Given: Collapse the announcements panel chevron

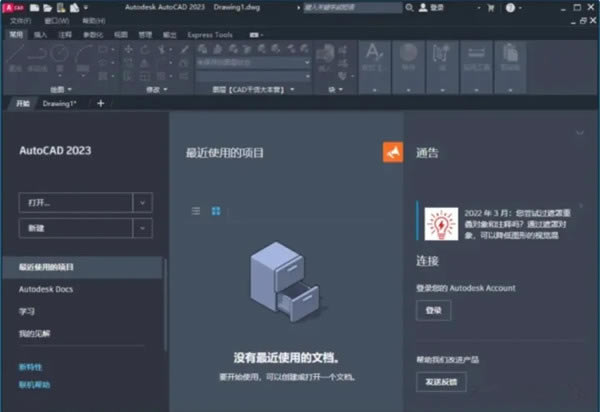Looking at the screenshot, I should (580, 133).
